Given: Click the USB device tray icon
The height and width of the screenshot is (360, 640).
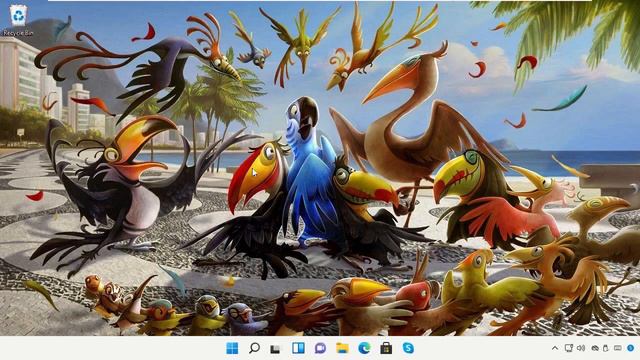Looking at the screenshot, I should point(606,348).
